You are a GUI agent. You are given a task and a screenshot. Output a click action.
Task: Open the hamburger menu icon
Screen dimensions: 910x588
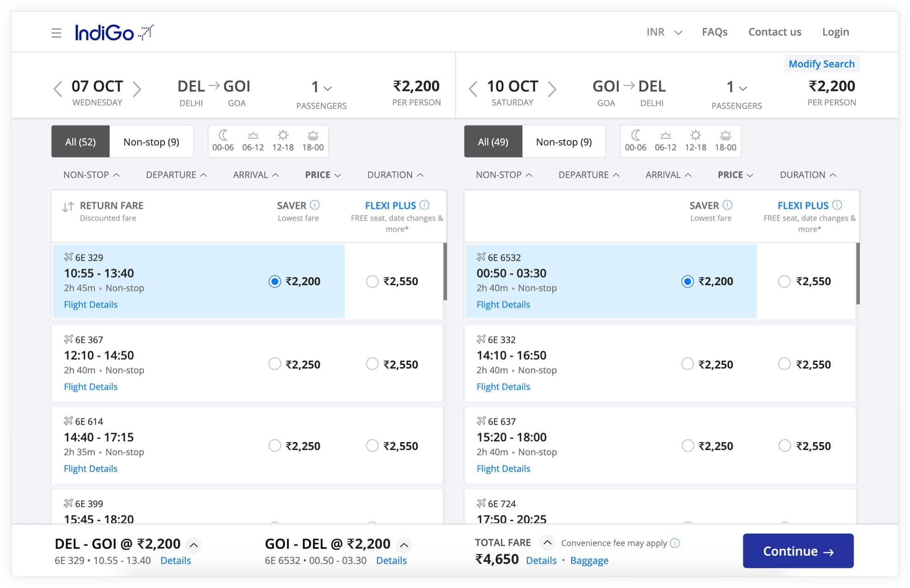[56, 33]
